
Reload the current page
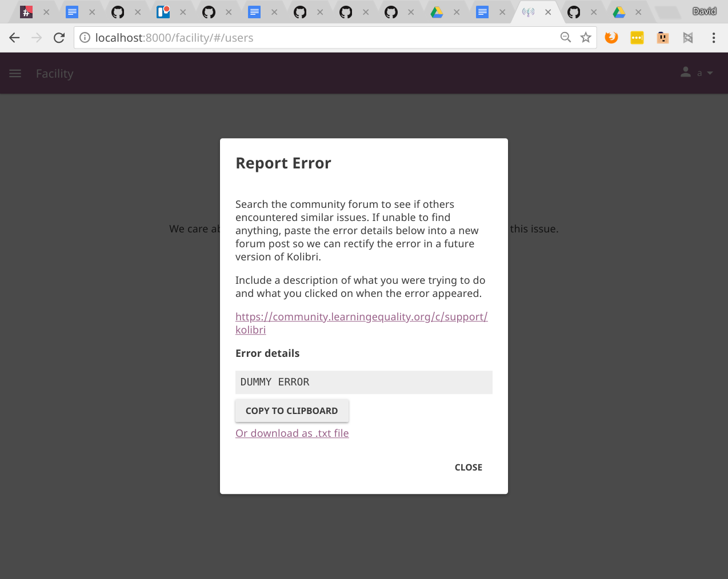tap(59, 38)
